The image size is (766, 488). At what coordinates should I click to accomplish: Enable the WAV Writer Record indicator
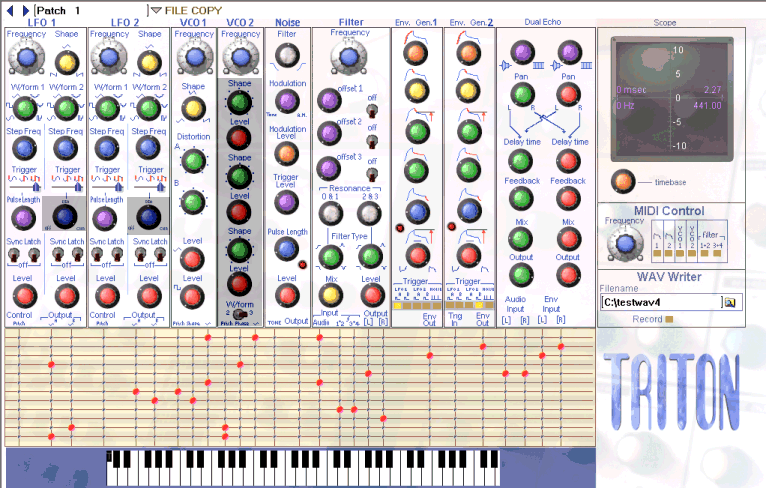[x=669, y=320]
